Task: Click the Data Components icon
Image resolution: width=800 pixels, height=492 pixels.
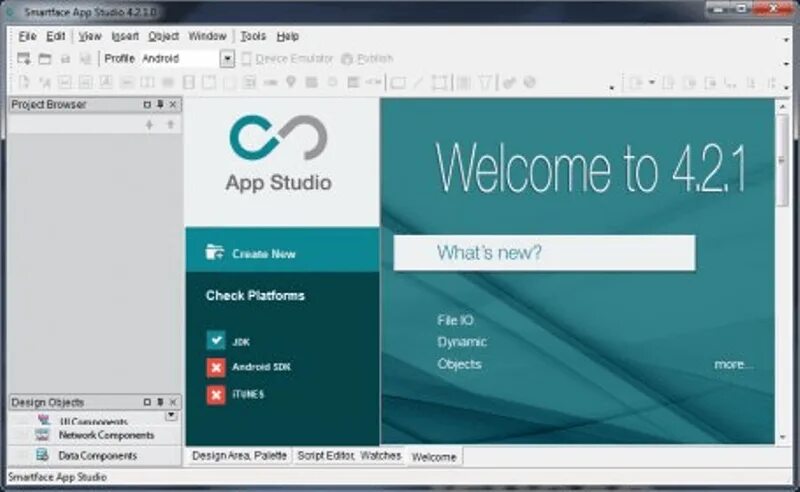Action: (x=42, y=454)
